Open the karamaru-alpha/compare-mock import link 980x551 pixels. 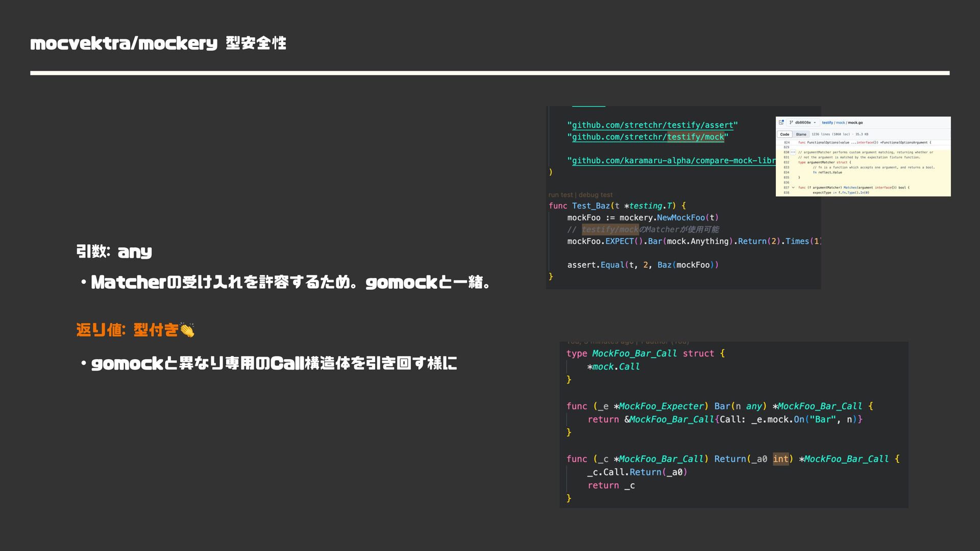click(673, 160)
